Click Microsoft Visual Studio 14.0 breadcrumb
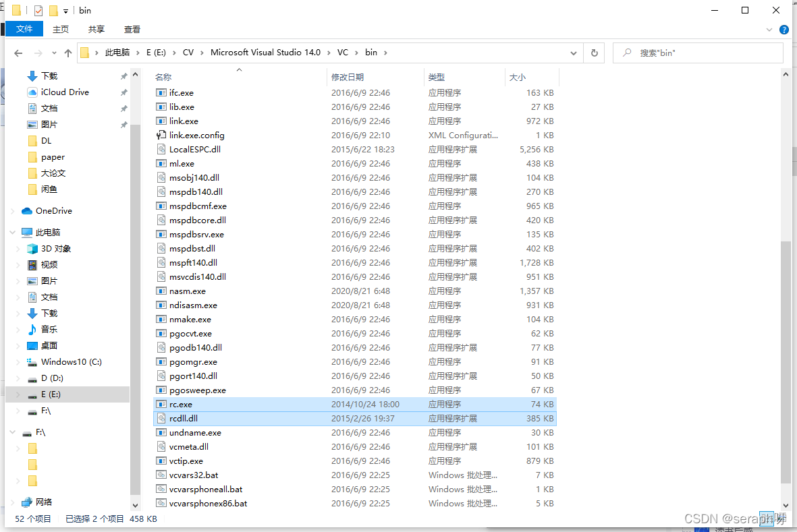 click(265, 53)
